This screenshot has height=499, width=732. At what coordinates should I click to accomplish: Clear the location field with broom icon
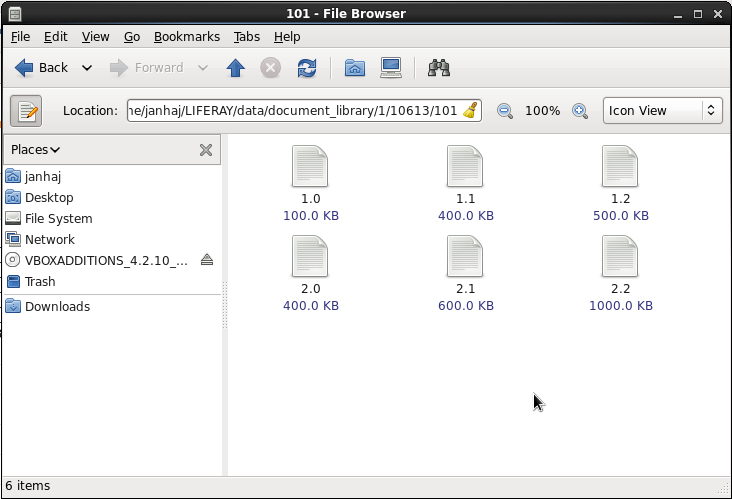(x=471, y=111)
